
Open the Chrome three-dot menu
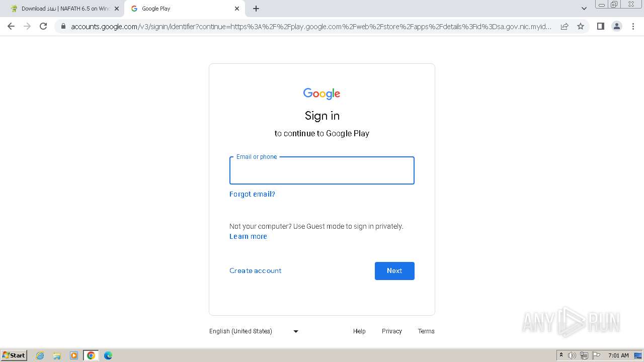point(633,26)
